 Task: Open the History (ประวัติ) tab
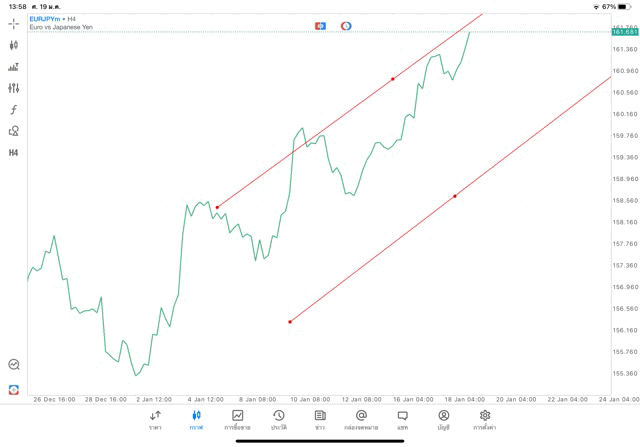tap(279, 419)
